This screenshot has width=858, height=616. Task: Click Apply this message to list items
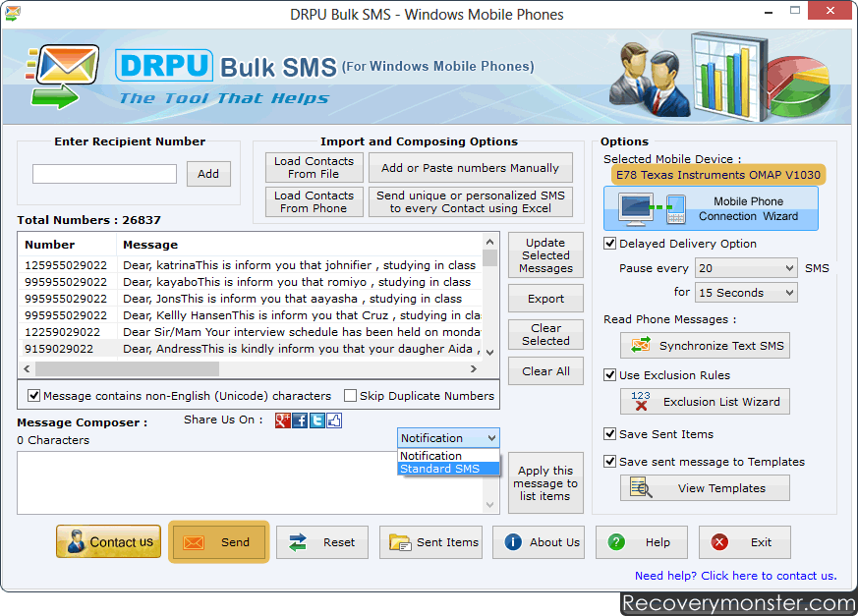545,483
